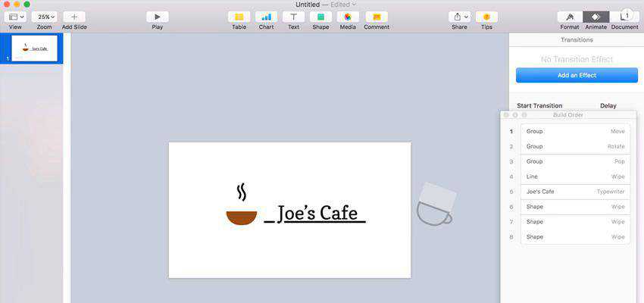Screen dimensions: 644x303
Task: Switch to the Document inspector tab
Action: pyautogui.click(x=625, y=17)
